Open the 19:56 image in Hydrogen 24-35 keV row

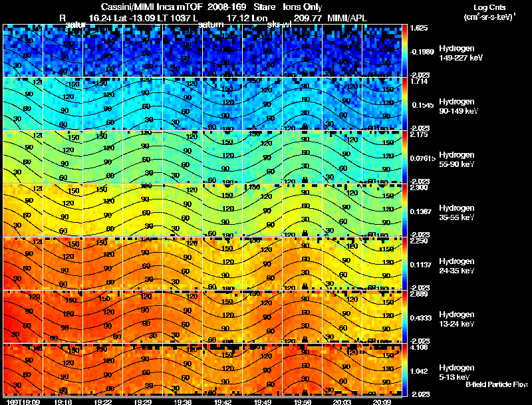[x=303, y=263]
